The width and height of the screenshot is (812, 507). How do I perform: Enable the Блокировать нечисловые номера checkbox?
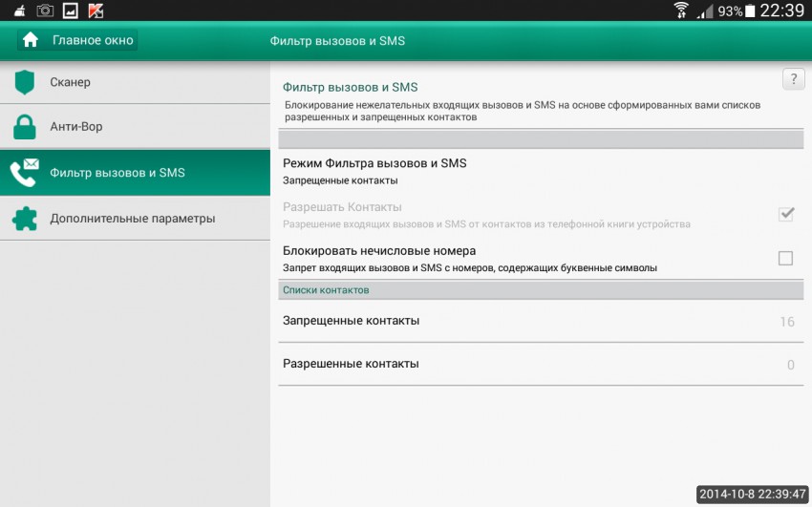coord(785,258)
